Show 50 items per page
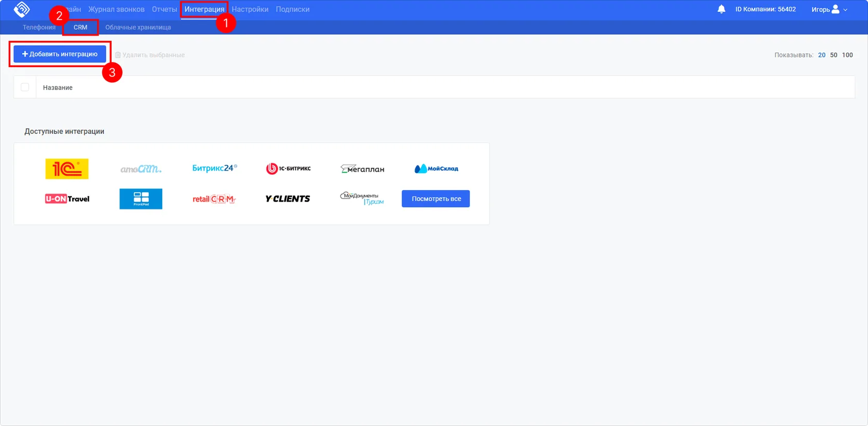 833,55
